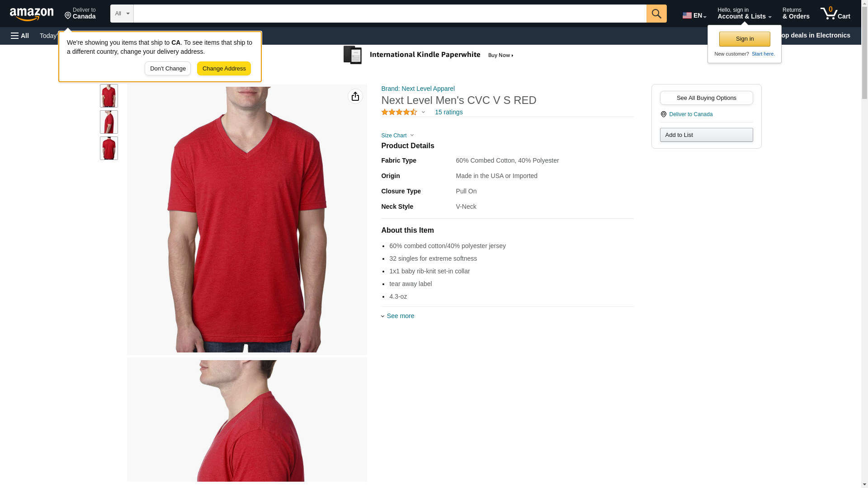The width and height of the screenshot is (868, 488).
Task: Open the EN language selector dropdown
Action: [694, 15]
